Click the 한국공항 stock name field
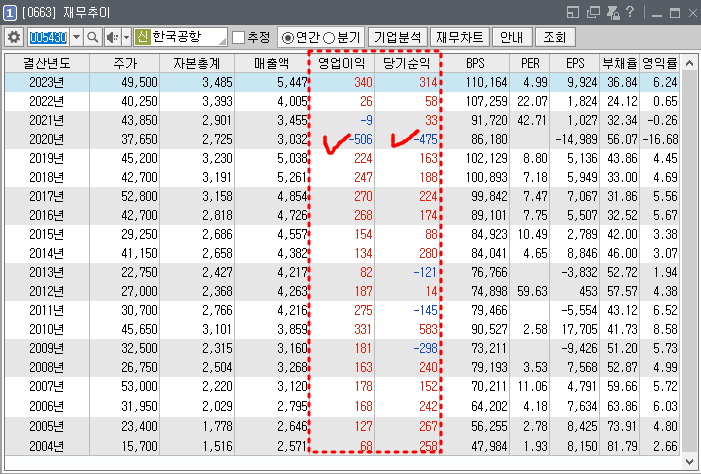Screen dimensions: 701x474 coord(180,37)
